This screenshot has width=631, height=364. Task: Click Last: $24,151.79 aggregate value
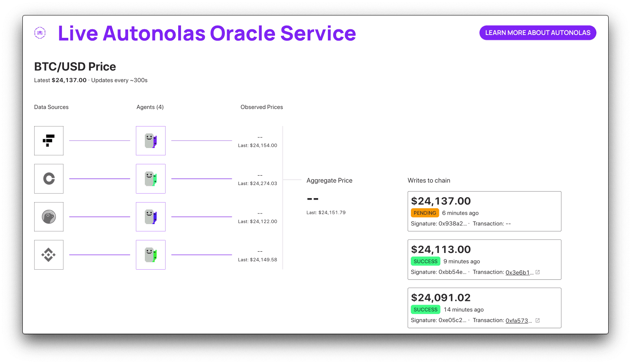tap(326, 212)
